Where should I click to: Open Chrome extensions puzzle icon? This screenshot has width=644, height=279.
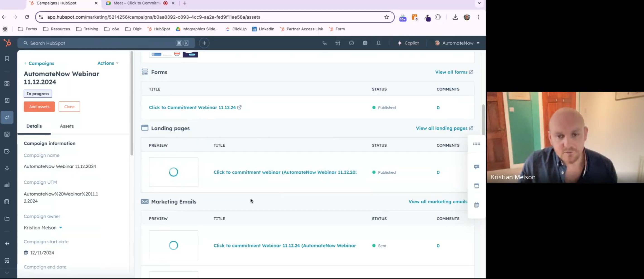(438, 17)
